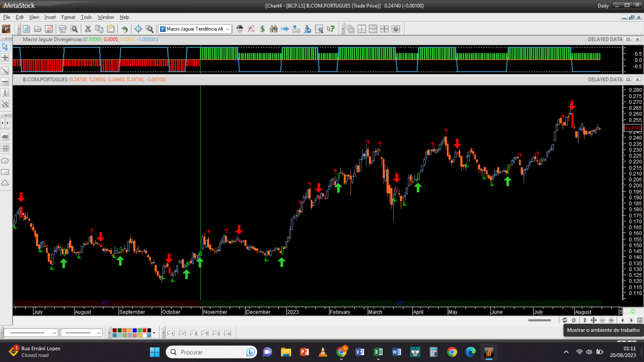Select the trendline drawing tool

5,71
